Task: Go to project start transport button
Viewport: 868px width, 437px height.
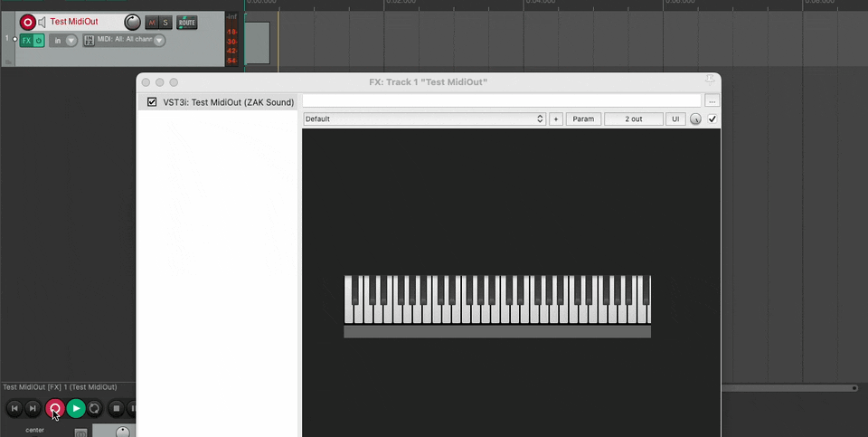Action: point(15,409)
